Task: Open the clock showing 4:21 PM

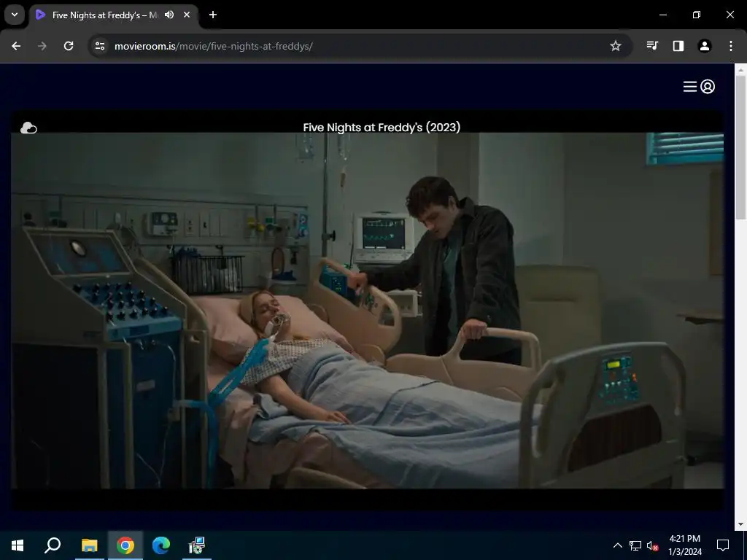Action: click(x=684, y=545)
